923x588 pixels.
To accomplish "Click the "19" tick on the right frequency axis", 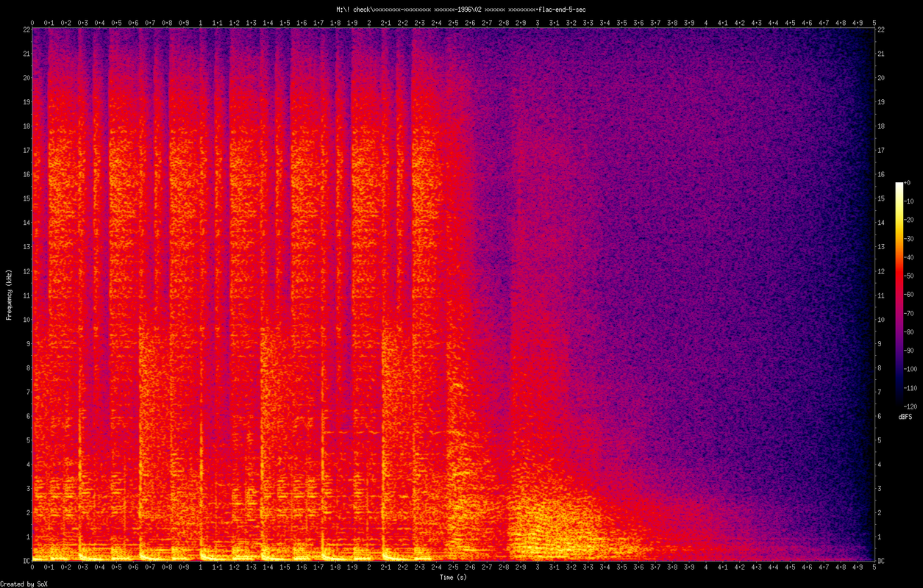I will pos(882,101).
